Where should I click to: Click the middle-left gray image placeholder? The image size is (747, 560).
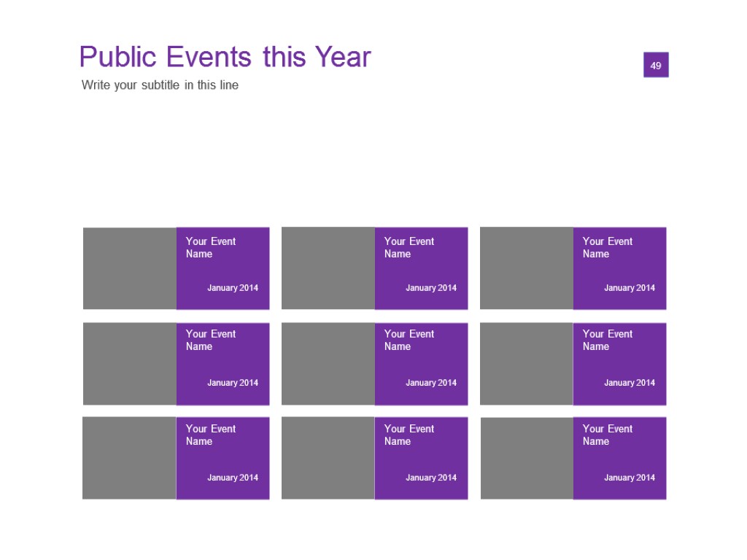tap(130, 364)
